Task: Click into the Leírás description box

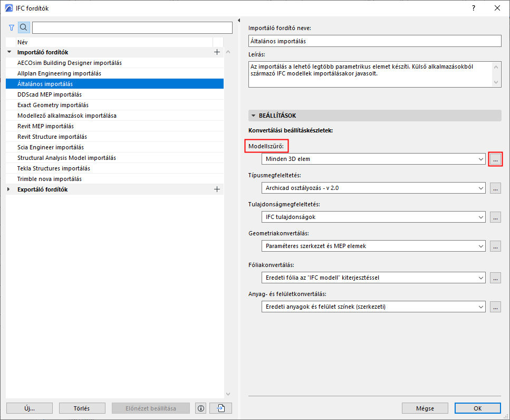Action: coord(374,74)
